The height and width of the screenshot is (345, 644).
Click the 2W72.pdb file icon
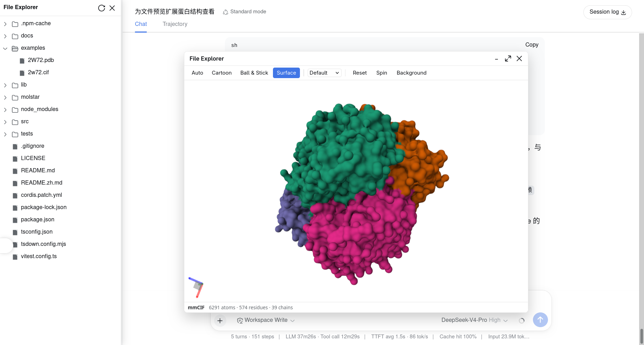22,61
